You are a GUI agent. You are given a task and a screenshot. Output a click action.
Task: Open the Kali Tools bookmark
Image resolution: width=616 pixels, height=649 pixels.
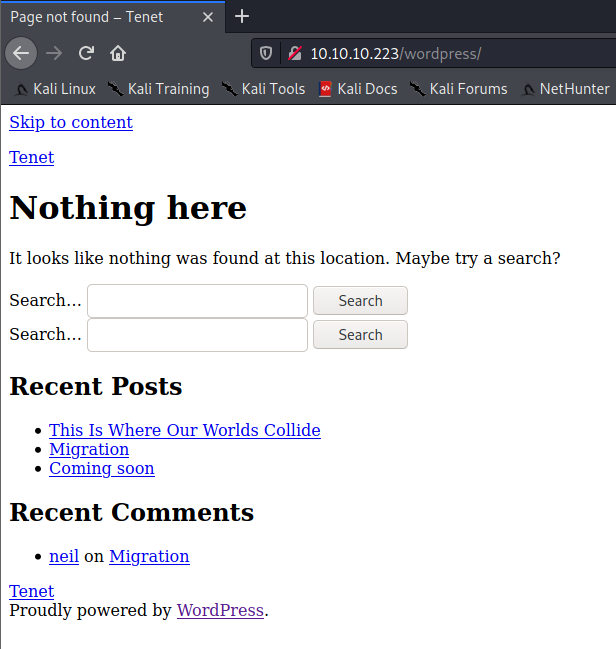[x=263, y=89]
